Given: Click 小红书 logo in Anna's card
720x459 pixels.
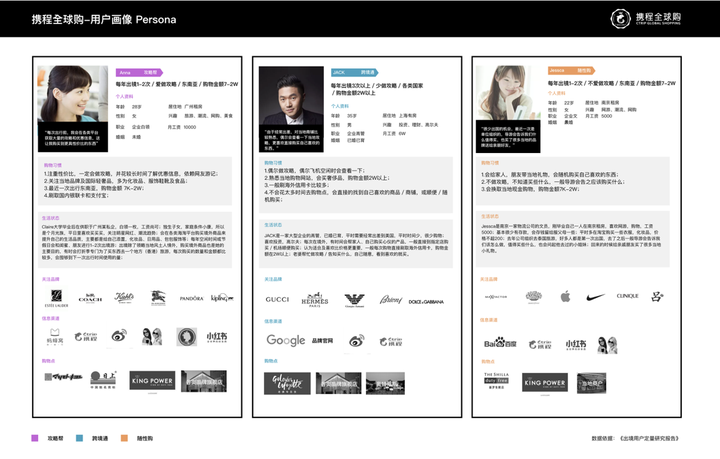Looking at the screenshot, I should (x=217, y=337).
